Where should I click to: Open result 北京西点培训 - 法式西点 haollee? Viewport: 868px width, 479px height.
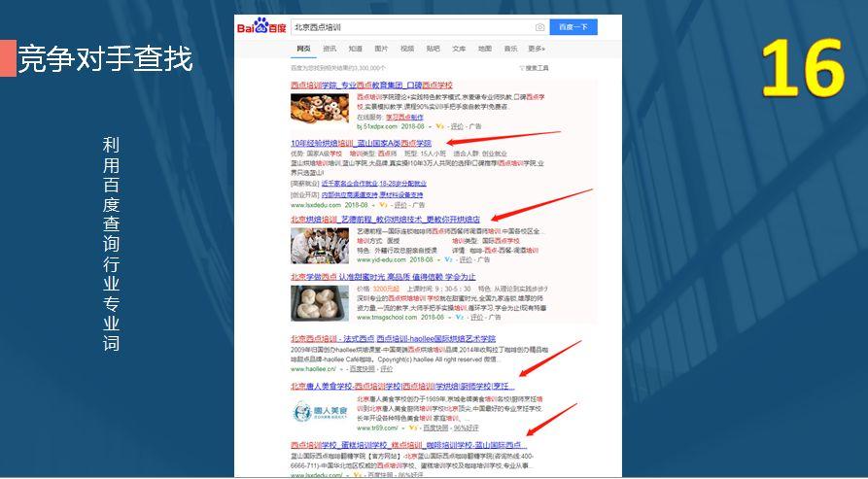tap(393, 338)
